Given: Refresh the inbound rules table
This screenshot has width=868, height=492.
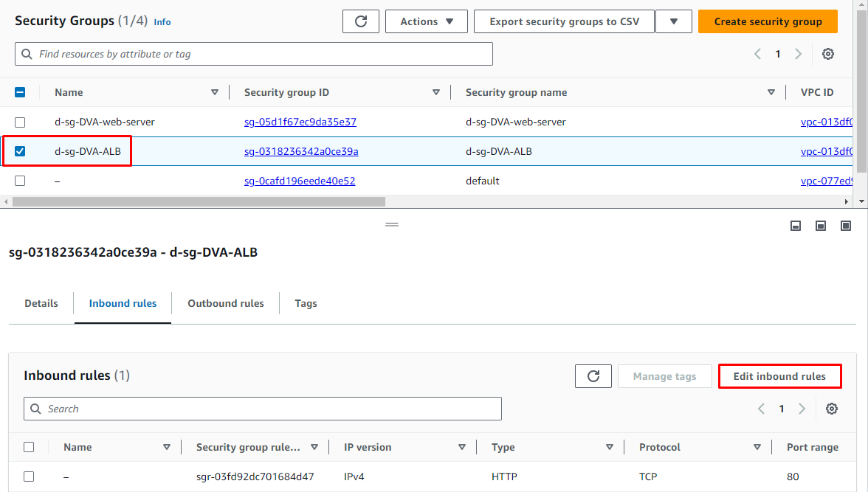Looking at the screenshot, I should click(593, 376).
